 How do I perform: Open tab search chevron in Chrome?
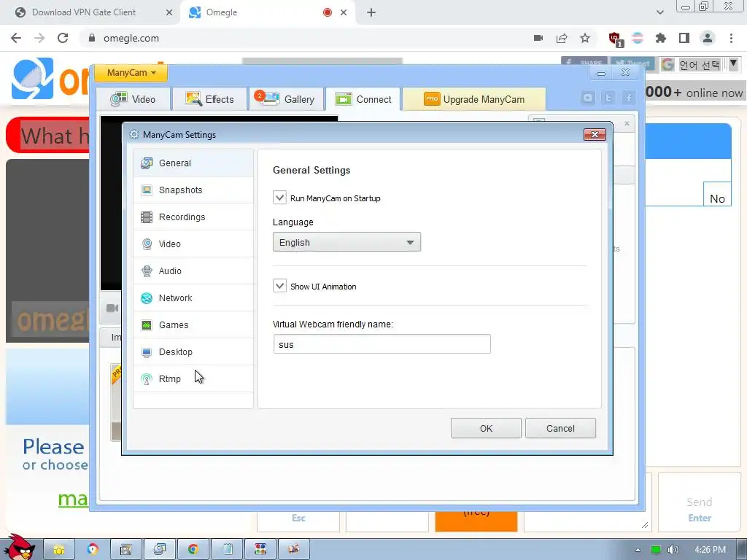click(659, 12)
